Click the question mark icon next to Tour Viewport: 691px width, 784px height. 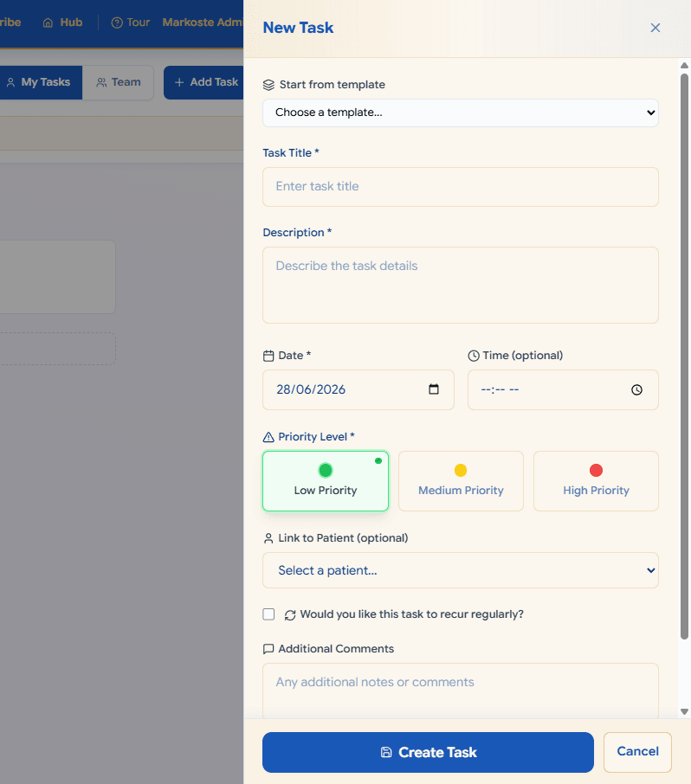117,23
